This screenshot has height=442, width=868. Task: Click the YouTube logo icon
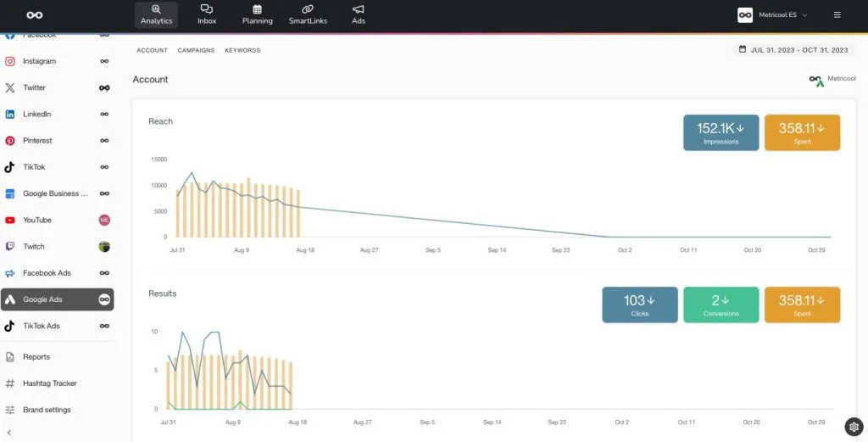pos(10,220)
